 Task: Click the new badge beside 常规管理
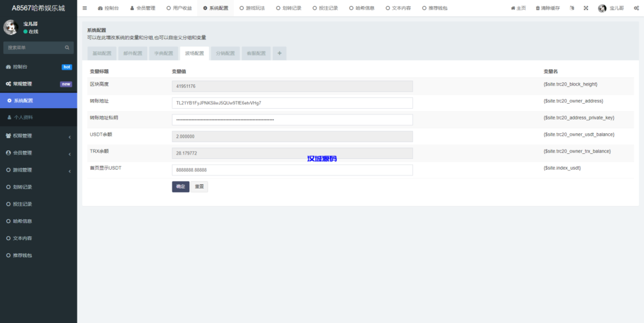66,84
